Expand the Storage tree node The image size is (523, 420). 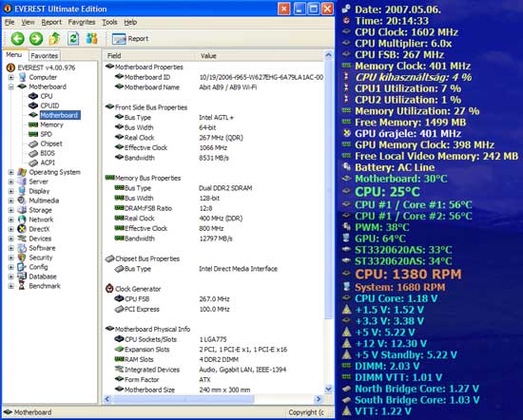[x=11, y=210]
